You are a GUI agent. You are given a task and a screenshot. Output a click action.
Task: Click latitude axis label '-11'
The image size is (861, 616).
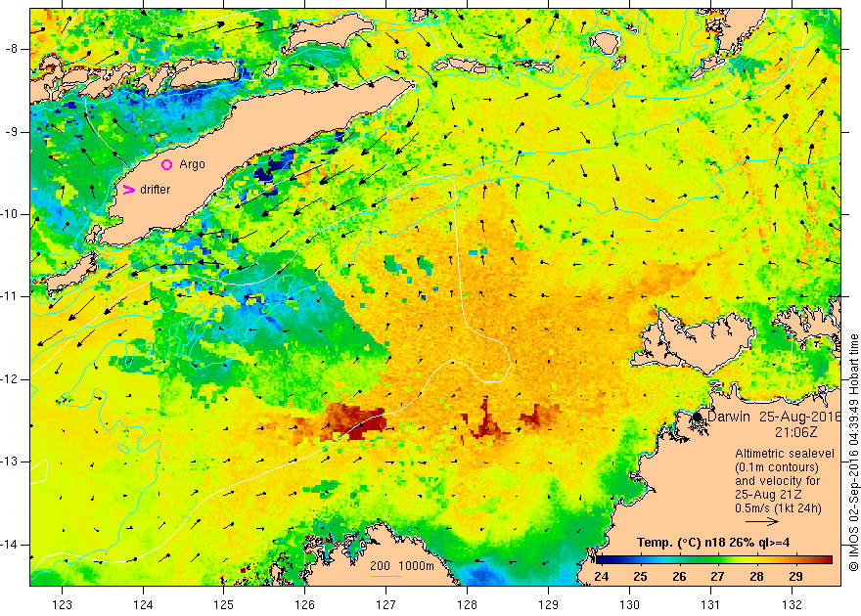[x=10, y=296]
